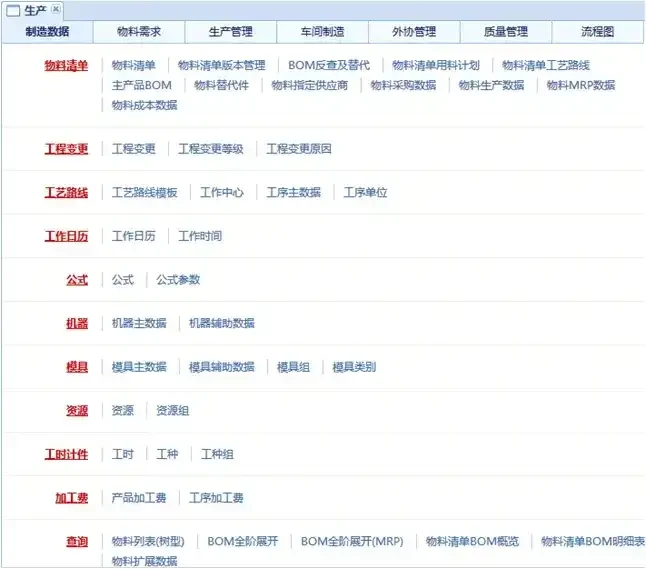646x569 pixels.
Task: Open 物料替代件
Action: tap(222, 85)
